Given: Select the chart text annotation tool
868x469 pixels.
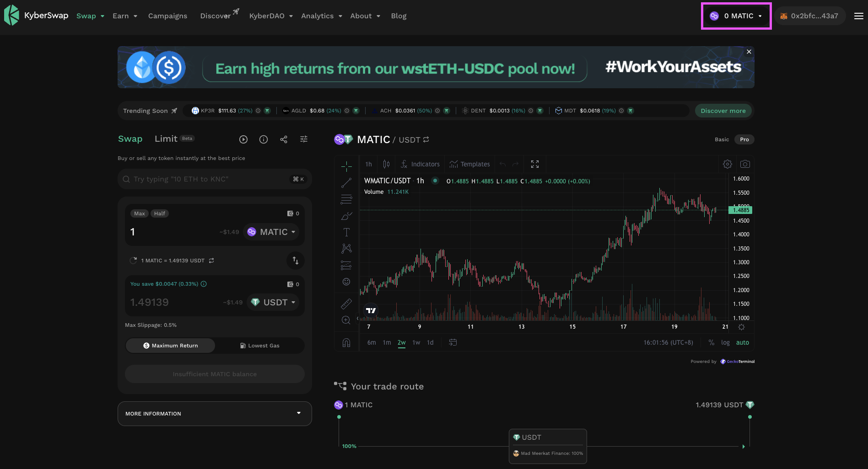Looking at the screenshot, I should click(346, 232).
